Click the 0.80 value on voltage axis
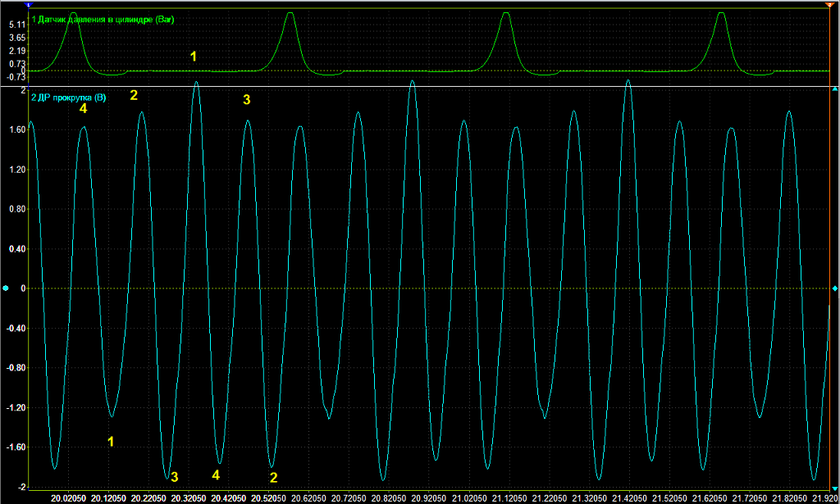 click(x=17, y=209)
